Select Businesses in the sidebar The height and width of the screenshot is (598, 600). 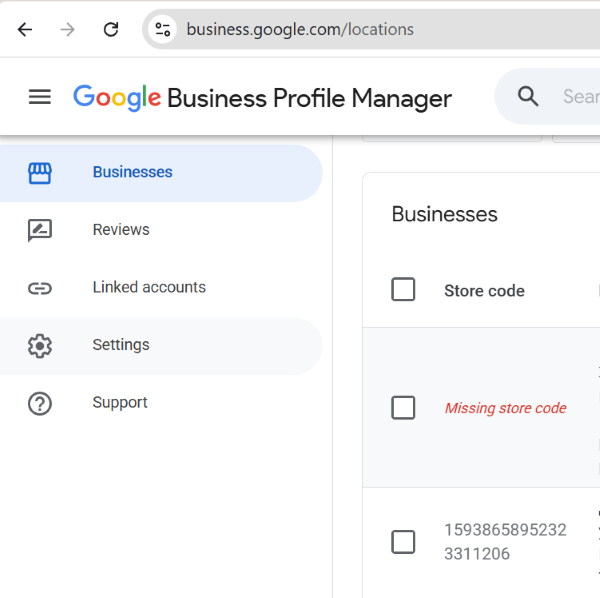click(161, 173)
